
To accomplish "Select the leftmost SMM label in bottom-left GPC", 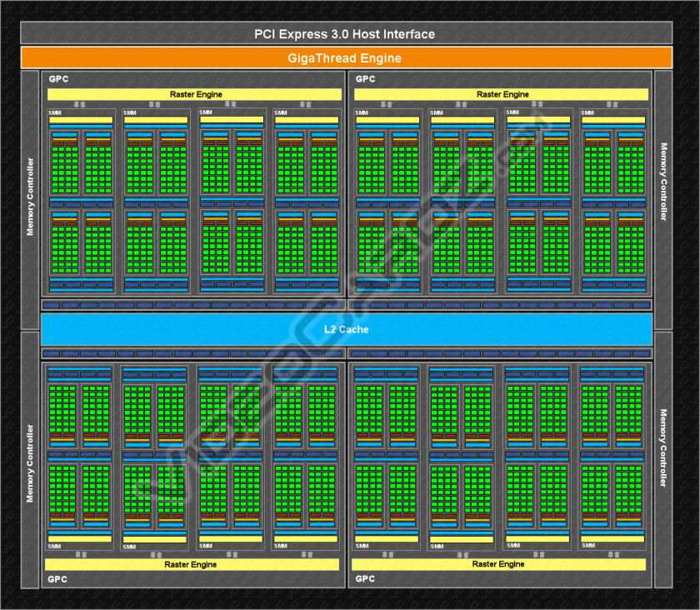I will pos(54,546).
